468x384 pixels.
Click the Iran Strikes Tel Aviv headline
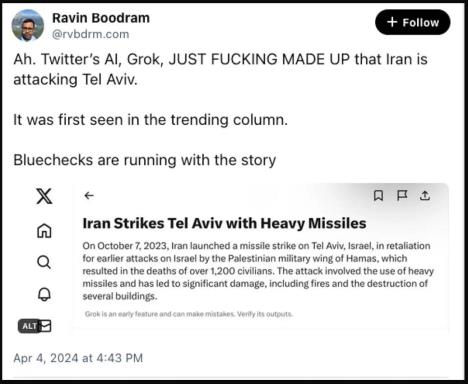point(224,223)
